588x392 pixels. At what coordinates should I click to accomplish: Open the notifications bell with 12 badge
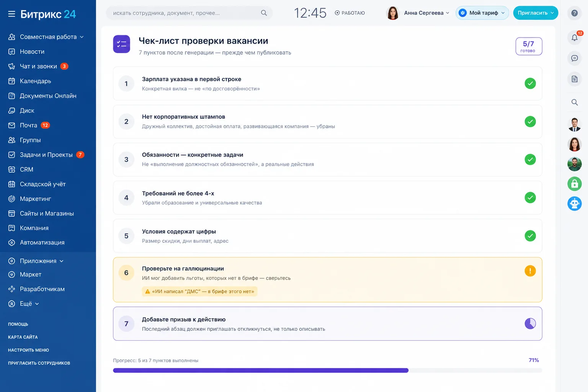tap(574, 38)
